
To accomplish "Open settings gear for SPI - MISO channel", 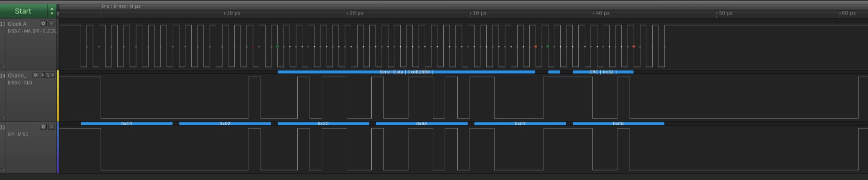I will tap(44, 127).
